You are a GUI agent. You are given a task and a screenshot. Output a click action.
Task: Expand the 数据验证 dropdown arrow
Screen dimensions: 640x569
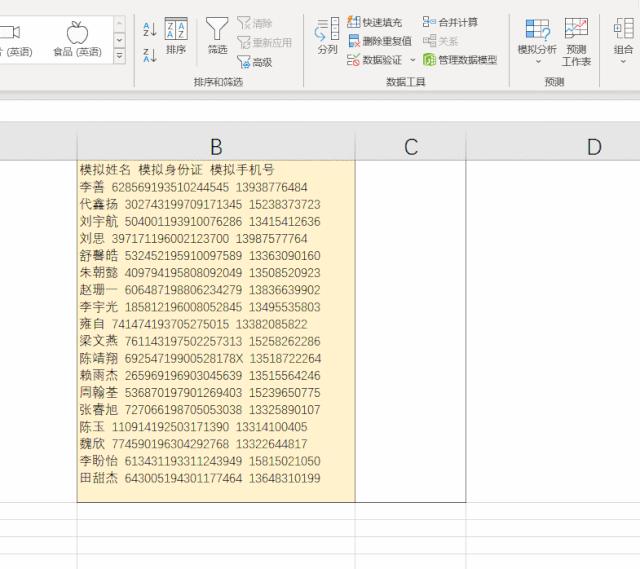click(x=413, y=60)
